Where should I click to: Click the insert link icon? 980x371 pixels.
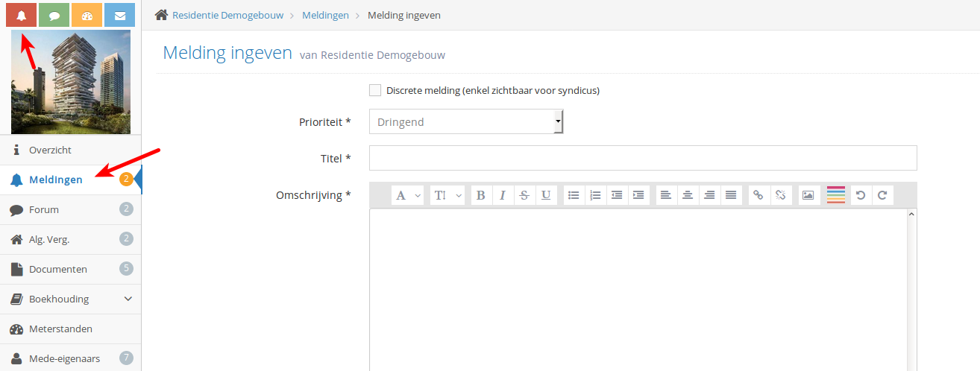(x=758, y=195)
